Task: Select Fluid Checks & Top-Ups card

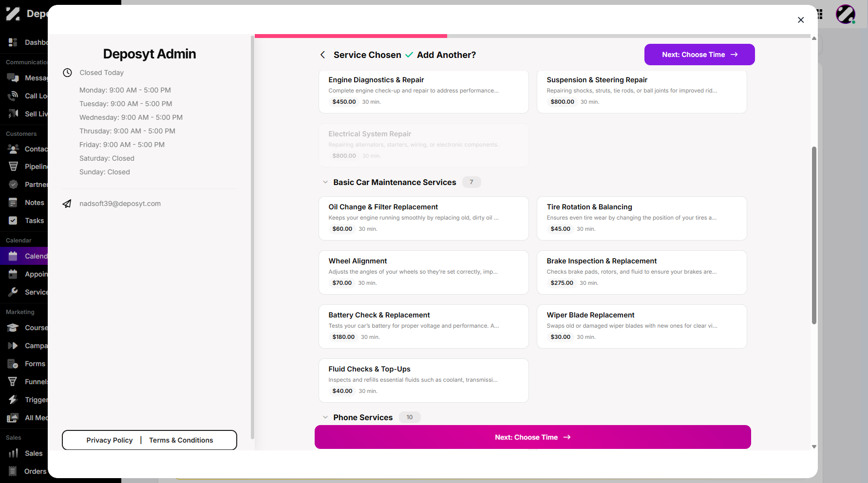Action: tap(424, 380)
